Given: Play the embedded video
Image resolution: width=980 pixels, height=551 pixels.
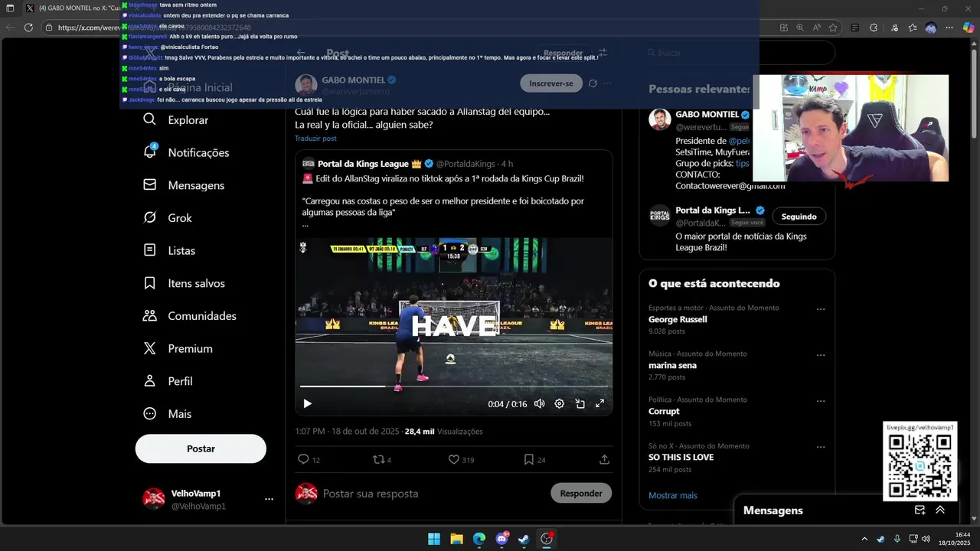Looking at the screenshot, I should 307,403.
